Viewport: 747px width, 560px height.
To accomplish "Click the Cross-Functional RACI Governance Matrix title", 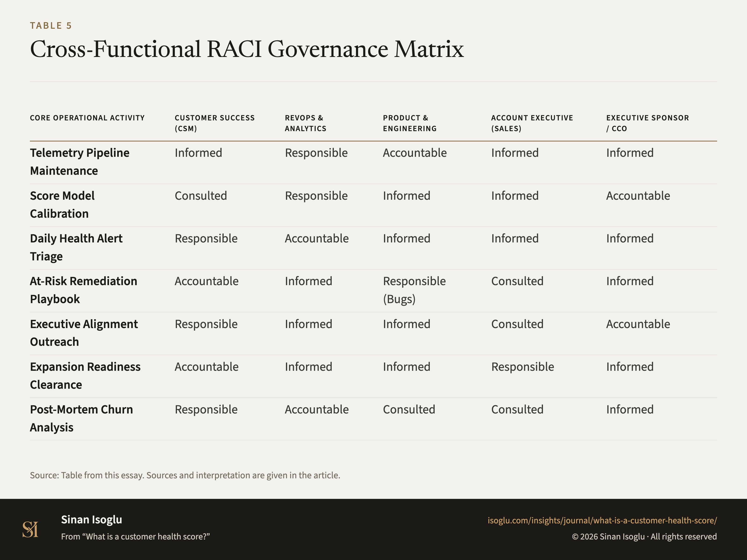I will 247,49.
